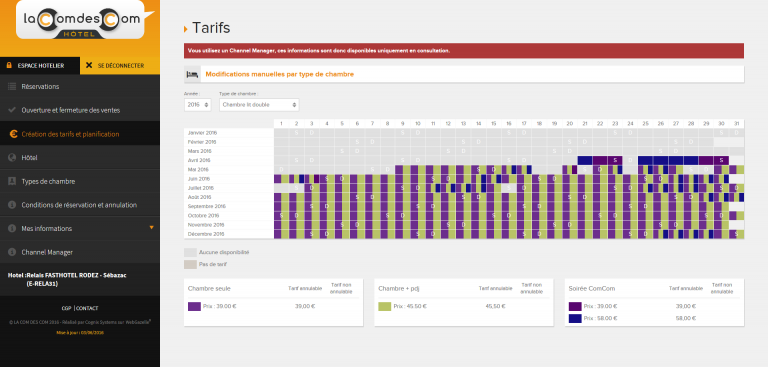Click the list icon beside Réservations
The width and height of the screenshot is (768, 367).
pyautogui.click(x=12, y=86)
